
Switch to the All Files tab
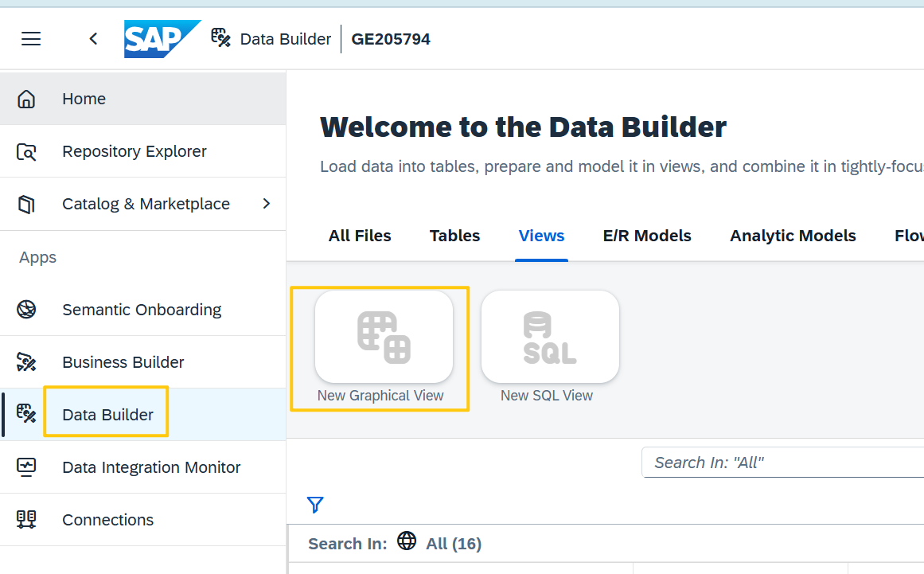point(360,236)
